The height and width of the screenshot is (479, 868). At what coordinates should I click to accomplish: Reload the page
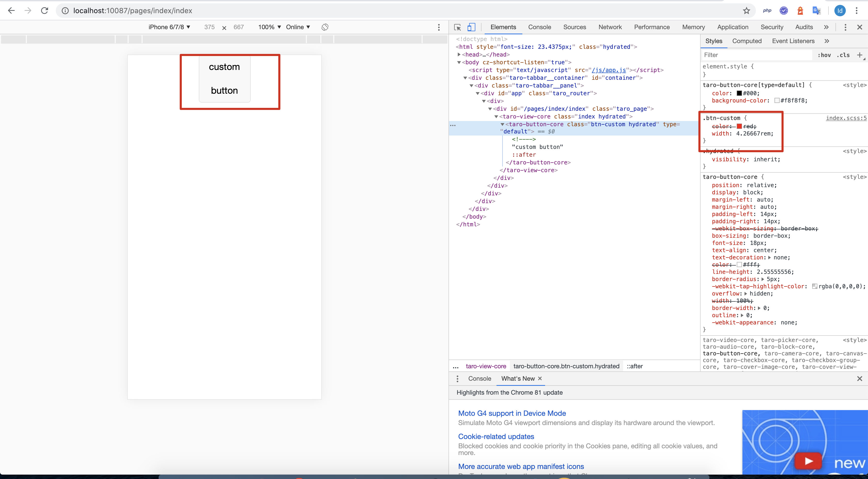pos(44,11)
